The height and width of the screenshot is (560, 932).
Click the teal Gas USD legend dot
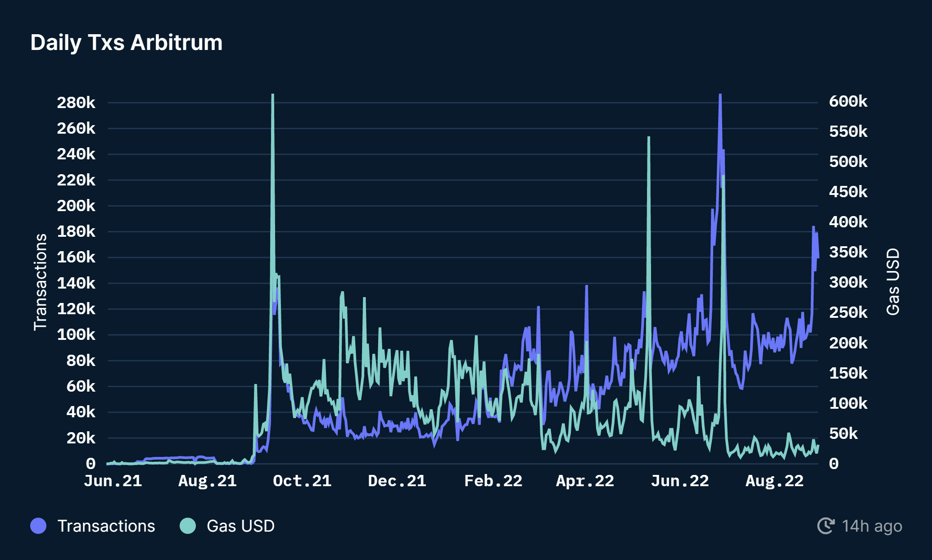[188, 526]
